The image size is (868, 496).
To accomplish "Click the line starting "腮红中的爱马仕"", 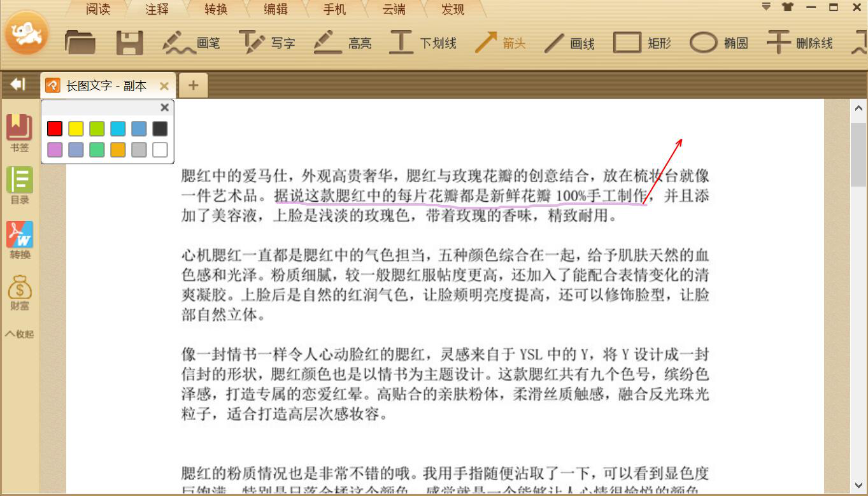I will (445, 176).
